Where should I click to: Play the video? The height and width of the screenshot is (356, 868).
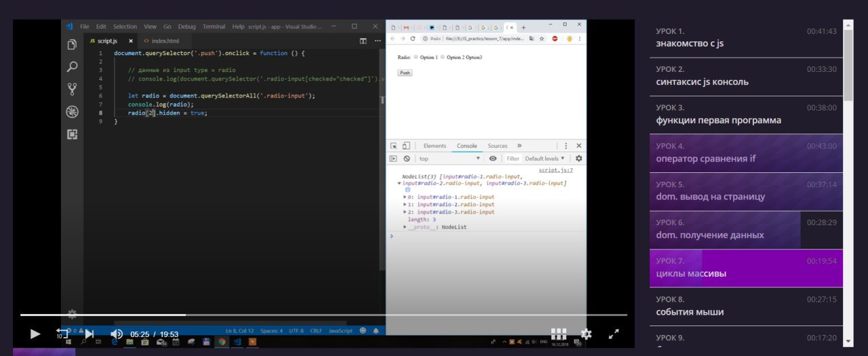click(x=35, y=334)
